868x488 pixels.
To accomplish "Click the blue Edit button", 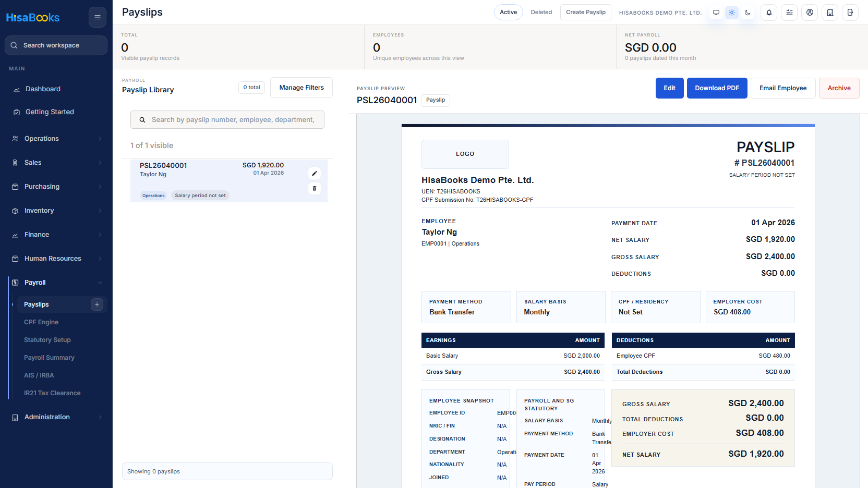I will click(670, 88).
